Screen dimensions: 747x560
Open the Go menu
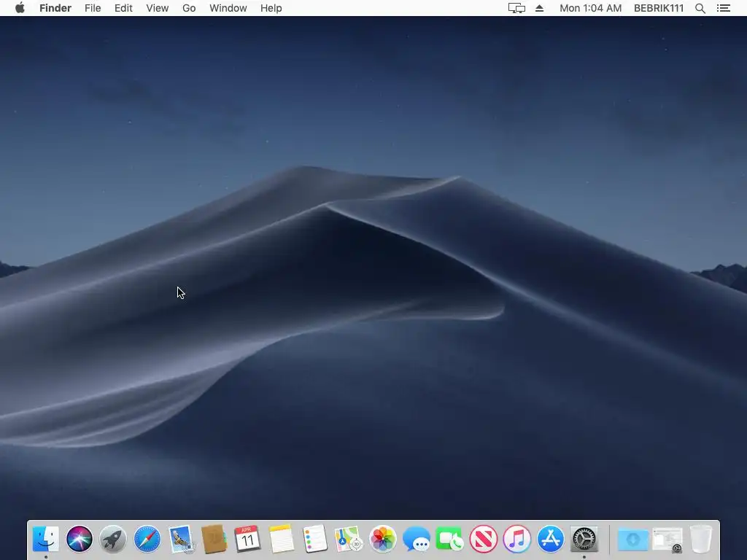click(x=189, y=8)
